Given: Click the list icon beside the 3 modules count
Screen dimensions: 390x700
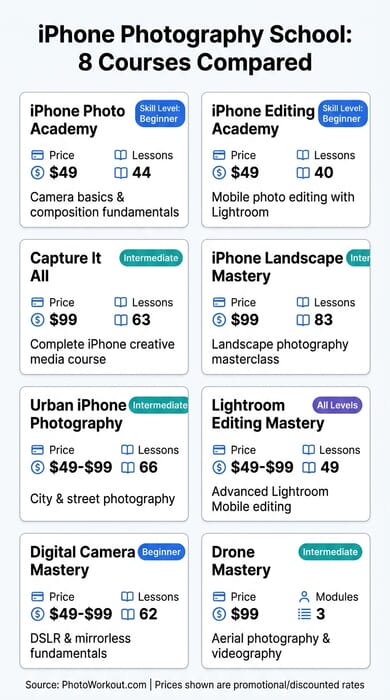Looking at the screenshot, I should pos(304,614).
